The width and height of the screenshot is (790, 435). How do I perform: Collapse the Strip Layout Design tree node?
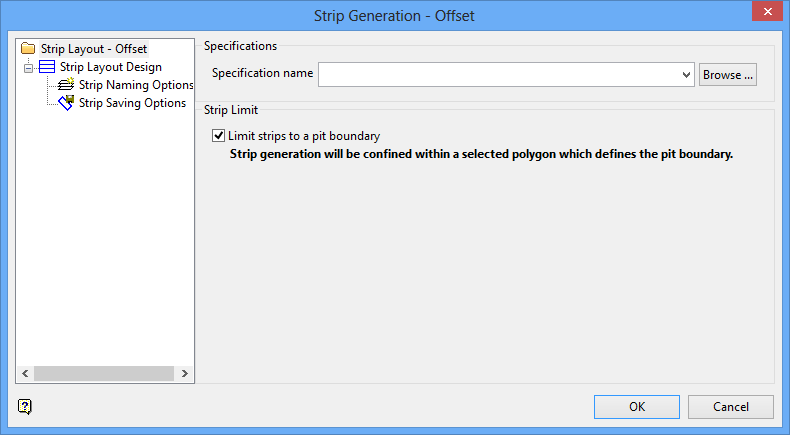pyautogui.click(x=28, y=67)
